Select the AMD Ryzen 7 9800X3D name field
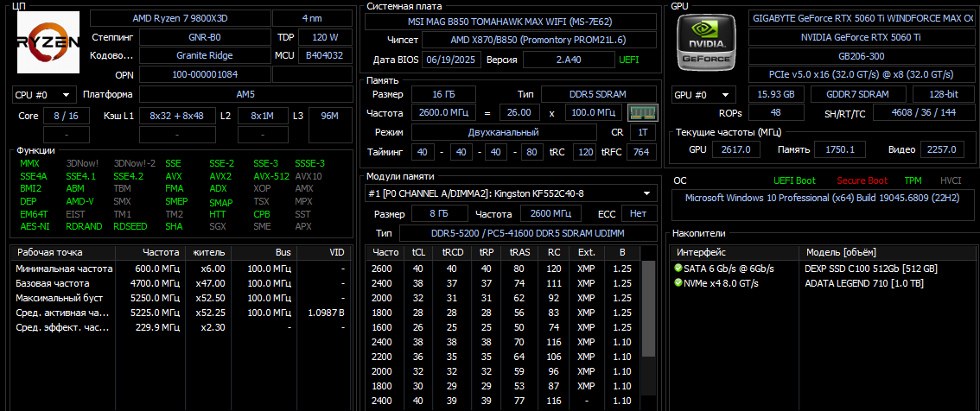The width and height of the screenshot is (980, 411). point(180,18)
